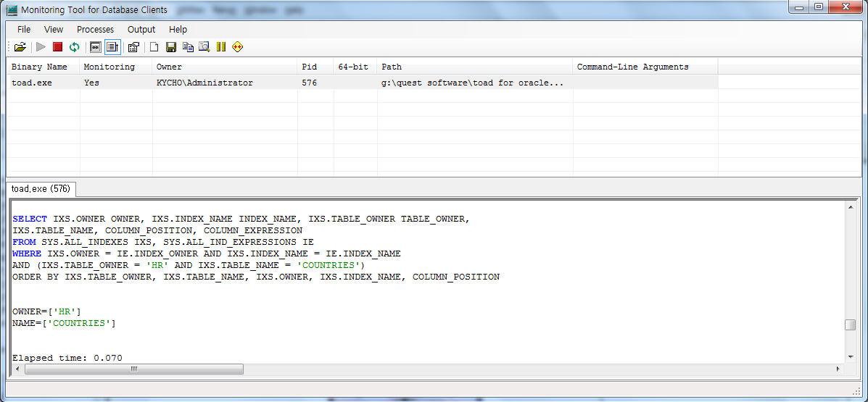This screenshot has height=402, width=868.
Task: Pause output with the yellow pause icon
Action: click(x=221, y=47)
